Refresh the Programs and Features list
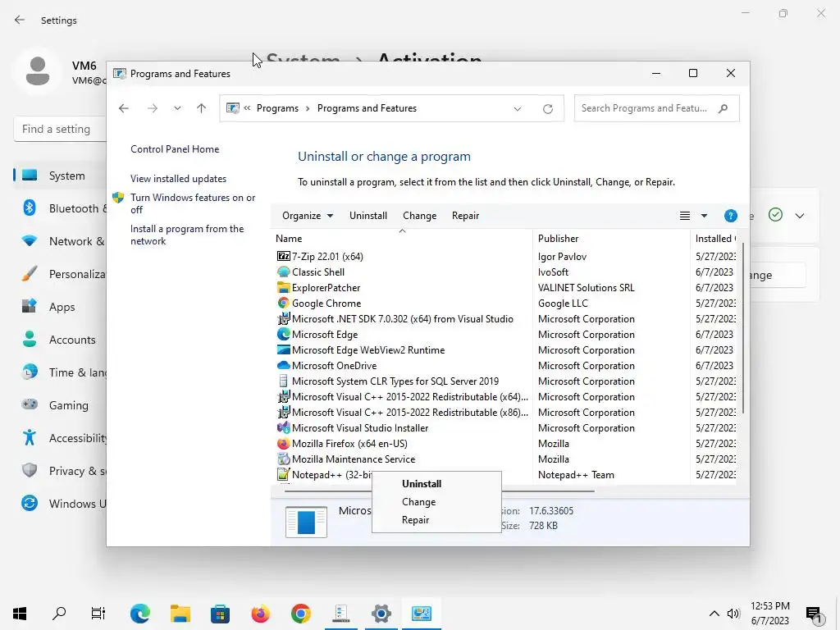840x630 pixels. click(547, 109)
